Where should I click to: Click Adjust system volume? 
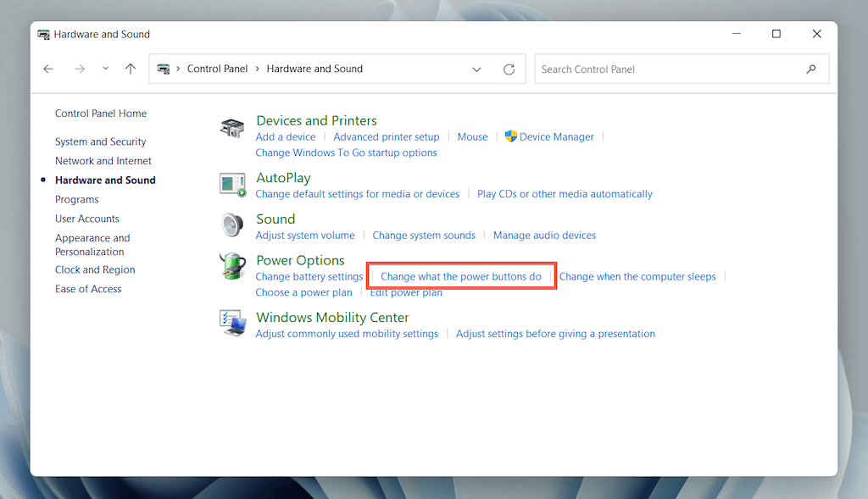pyautogui.click(x=305, y=236)
